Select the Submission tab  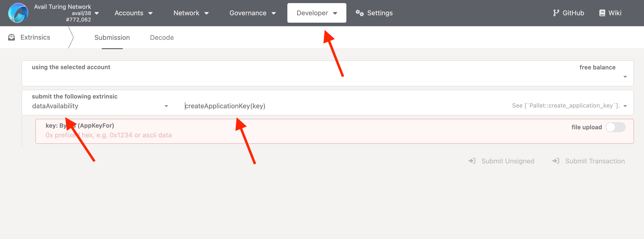[x=112, y=37]
